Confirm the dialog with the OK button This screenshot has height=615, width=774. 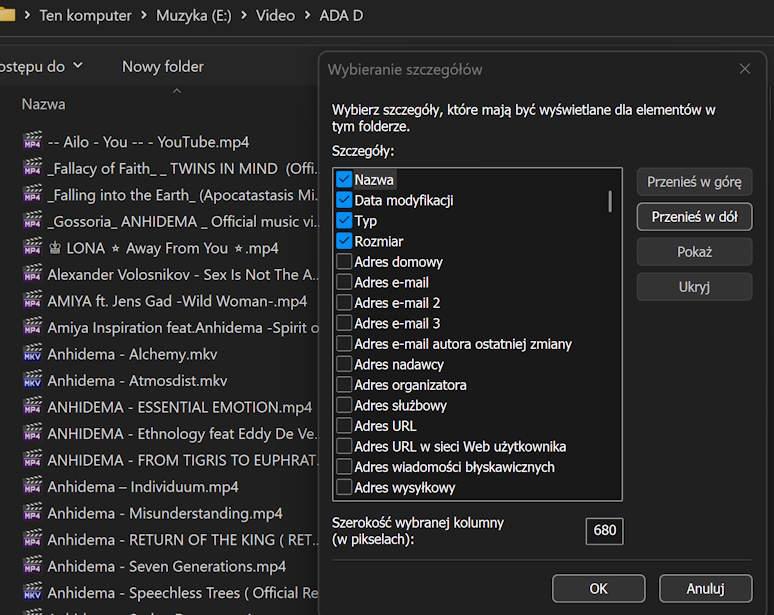(598, 588)
